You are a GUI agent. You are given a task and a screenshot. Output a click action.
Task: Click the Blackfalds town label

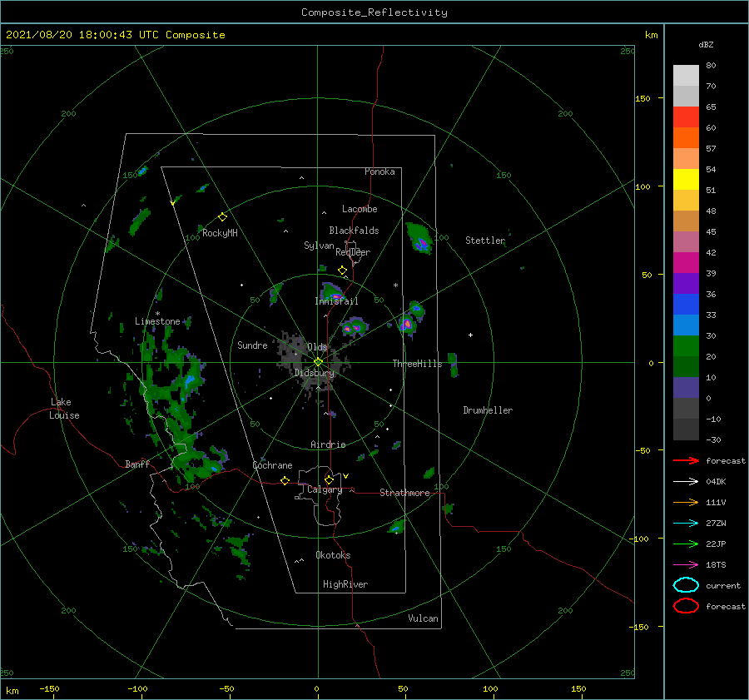(x=354, y=231)
